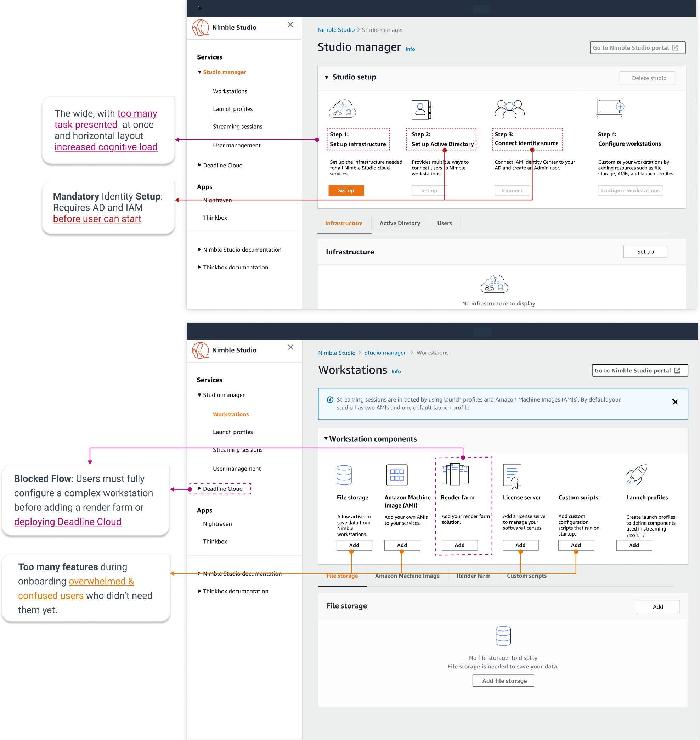This screenshot has width=700, height=740.
Task: Click the License server certificate icon
Action: (512, 476)
